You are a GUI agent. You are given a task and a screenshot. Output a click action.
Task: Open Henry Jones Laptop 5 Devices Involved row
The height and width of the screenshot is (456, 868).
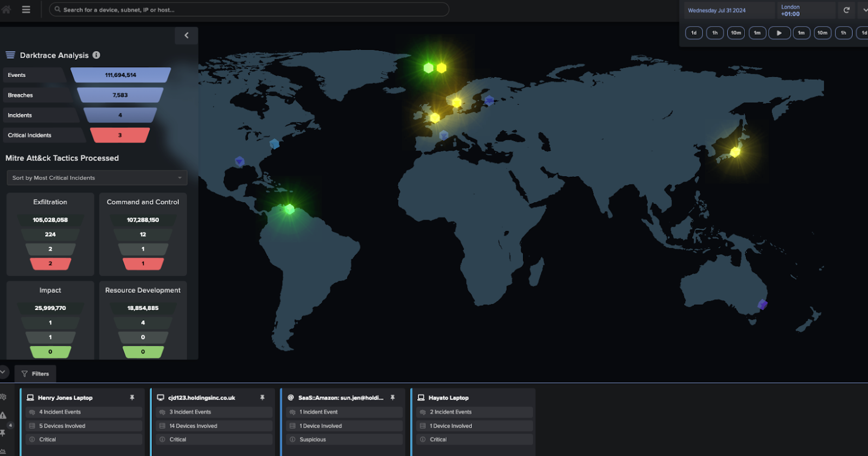(84, 426)
